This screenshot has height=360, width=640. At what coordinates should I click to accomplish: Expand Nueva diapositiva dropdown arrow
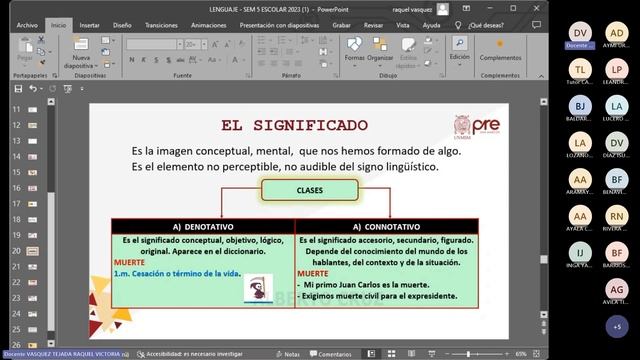(x=96, y=66)
